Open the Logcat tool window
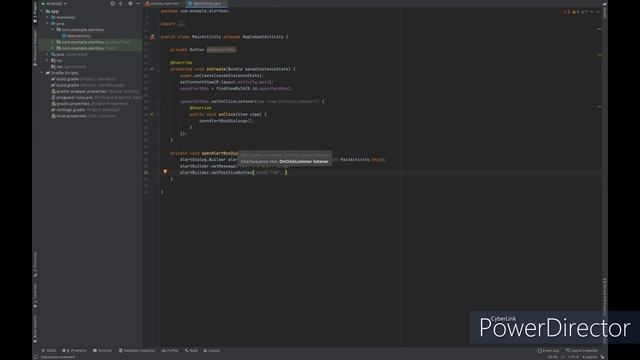This screenshot has height=360, width=640. (212, 351)
